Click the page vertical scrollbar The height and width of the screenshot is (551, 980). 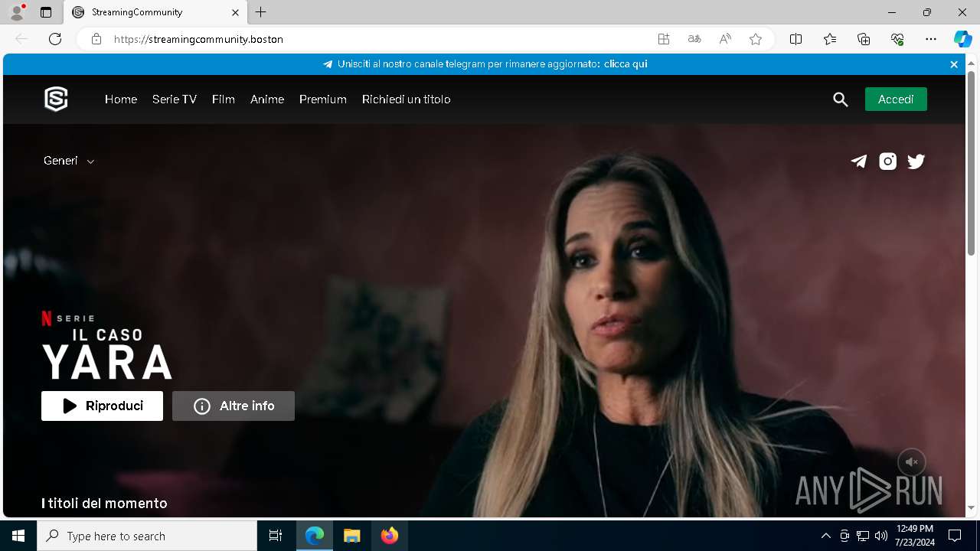point(971,162)
